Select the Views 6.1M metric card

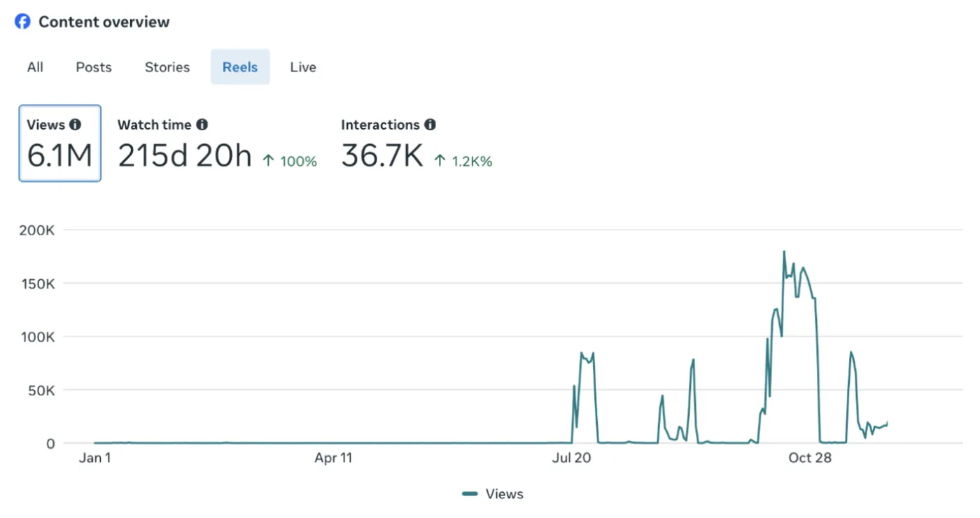(60, 143)
